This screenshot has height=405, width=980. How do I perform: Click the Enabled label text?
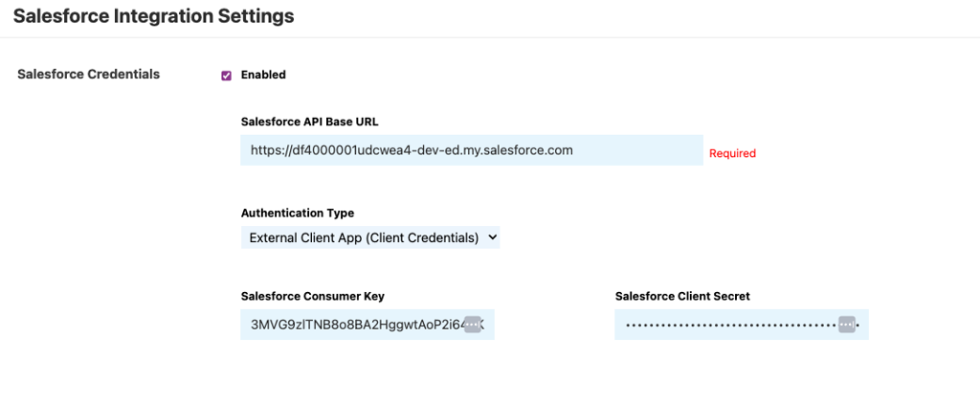pyautogui.click(x=263, y=75)
